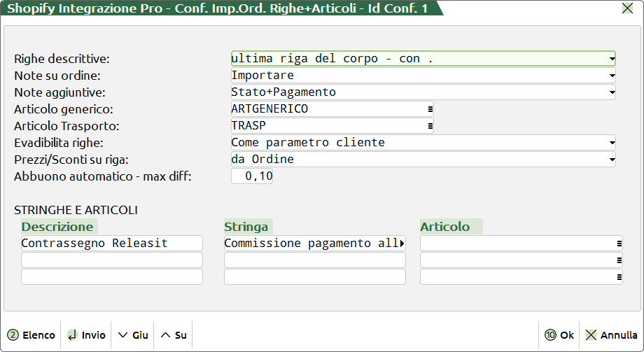
Task: Expand the Note su ordine dropdown
Action: [612, 76]
